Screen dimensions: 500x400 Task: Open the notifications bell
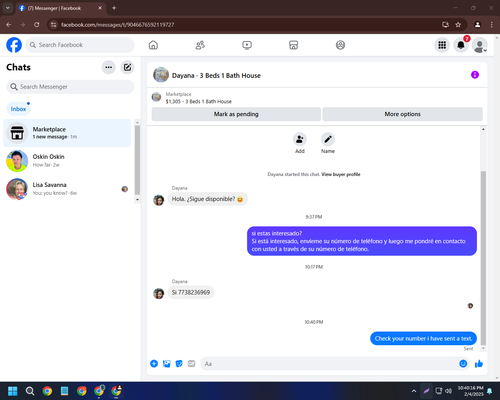pos(461,45)
